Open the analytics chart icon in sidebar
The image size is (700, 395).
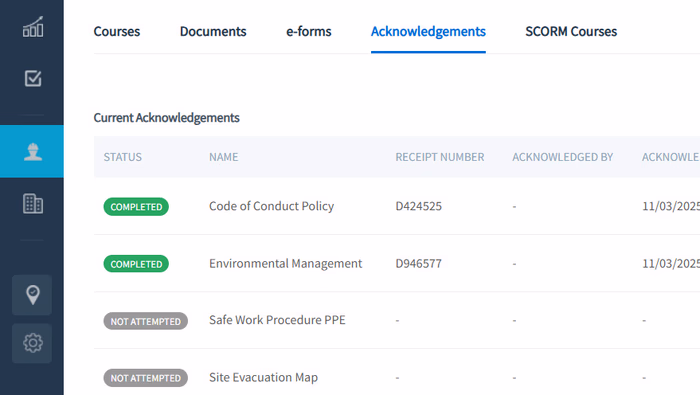[x=33, y=27]
